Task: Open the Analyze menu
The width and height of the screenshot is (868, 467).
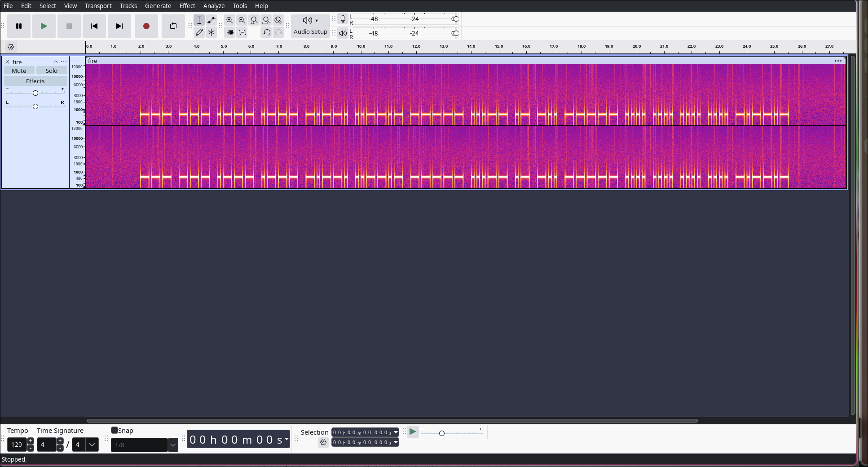Action: (214, 6)
